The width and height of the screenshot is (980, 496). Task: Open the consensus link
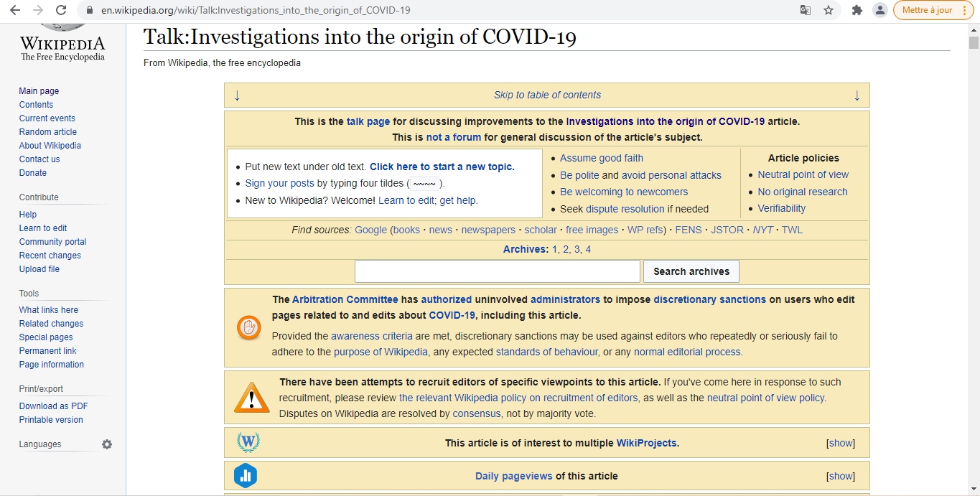tap(477, 414)
